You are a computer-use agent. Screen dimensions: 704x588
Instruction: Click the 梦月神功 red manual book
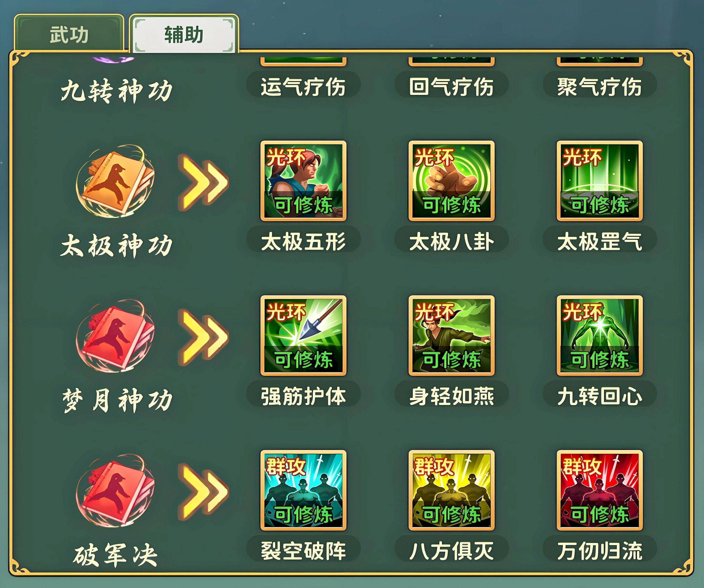(116, 336)
